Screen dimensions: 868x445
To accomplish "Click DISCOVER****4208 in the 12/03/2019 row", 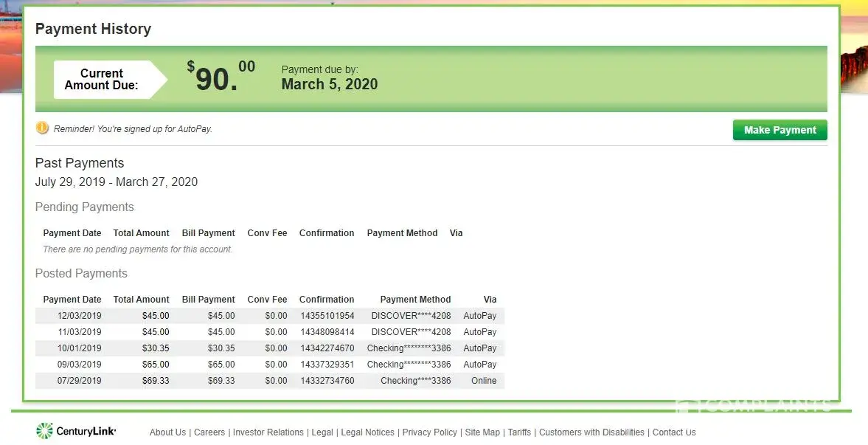I will [x=412, y=316].
